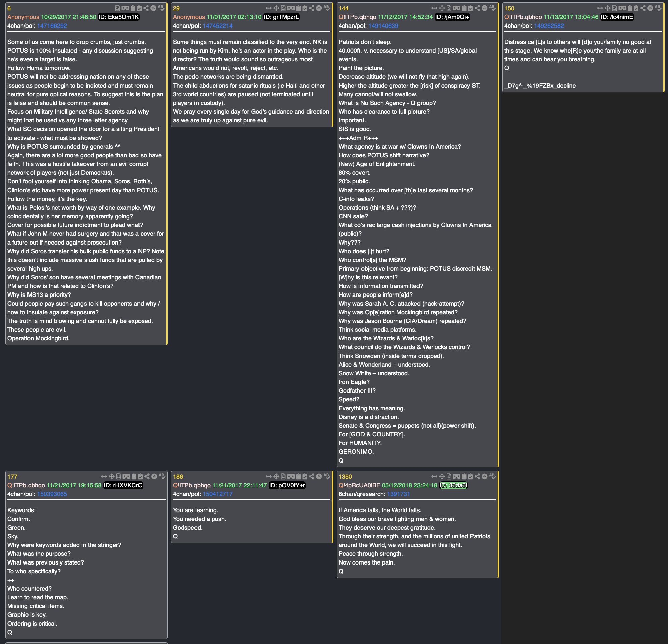This screenshot has width=668, height=644.
Task: Click the image file icon on post 6
Action: coord(118,8)
